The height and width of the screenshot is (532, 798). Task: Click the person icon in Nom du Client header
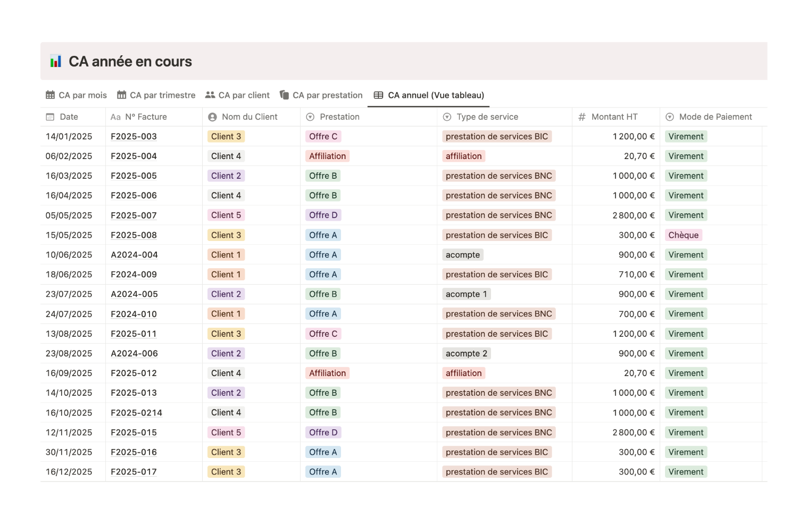[212, 117]
